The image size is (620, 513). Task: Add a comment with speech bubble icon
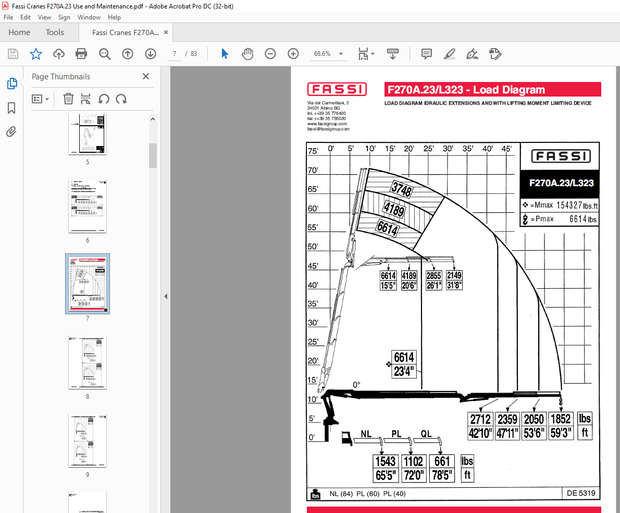(x=426, y=54)
